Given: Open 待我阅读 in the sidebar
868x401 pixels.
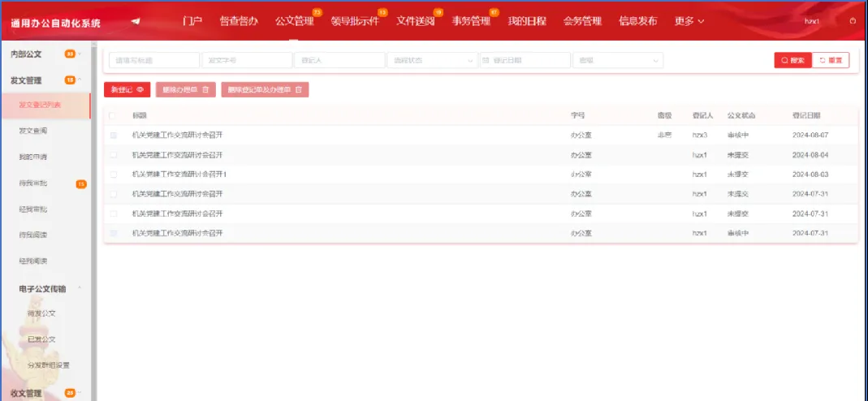Looking at the screenshot, I should coord(33,235).
